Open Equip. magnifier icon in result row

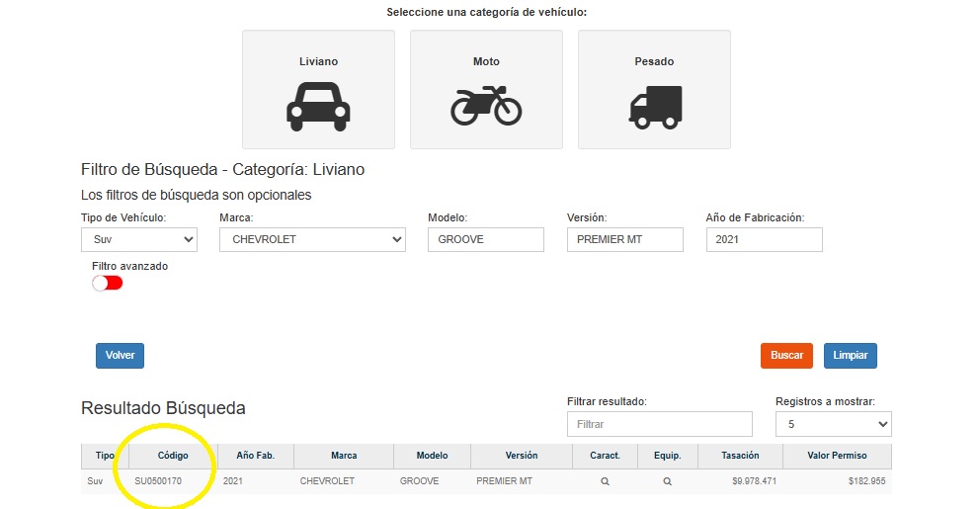(x=667, y=481)
